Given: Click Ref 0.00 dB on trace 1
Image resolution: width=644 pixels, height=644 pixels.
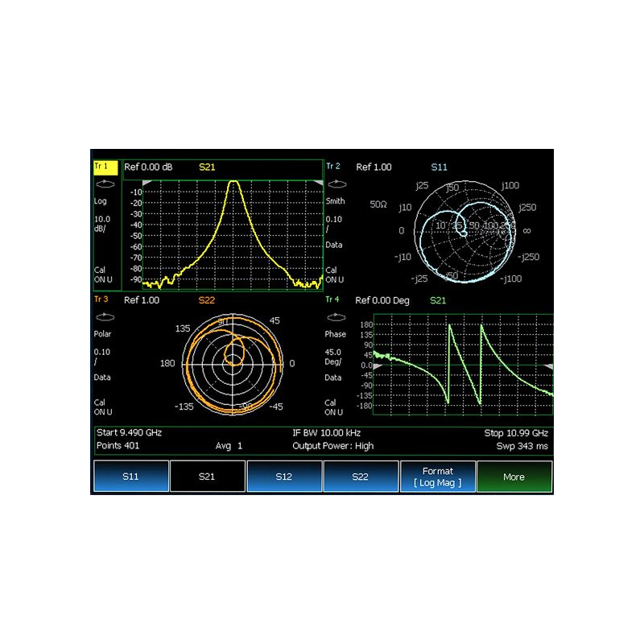Looking at the screenshot, I should tap(148, 167).
